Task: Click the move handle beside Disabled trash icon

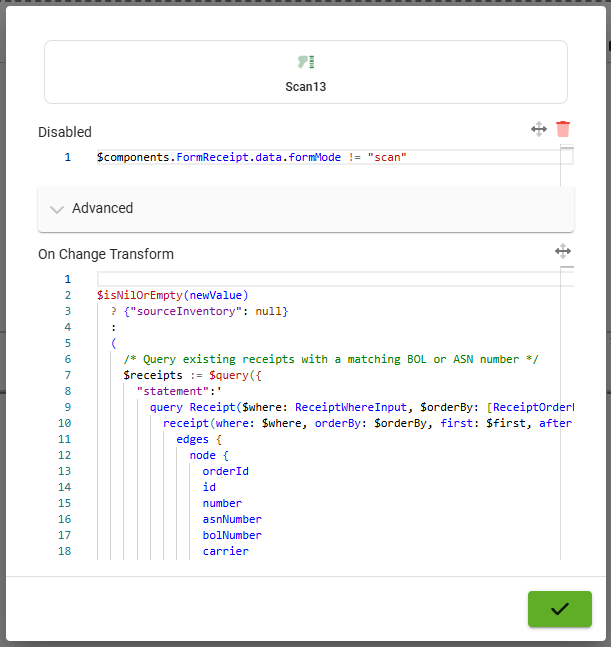Action: (x=539, y=129)
